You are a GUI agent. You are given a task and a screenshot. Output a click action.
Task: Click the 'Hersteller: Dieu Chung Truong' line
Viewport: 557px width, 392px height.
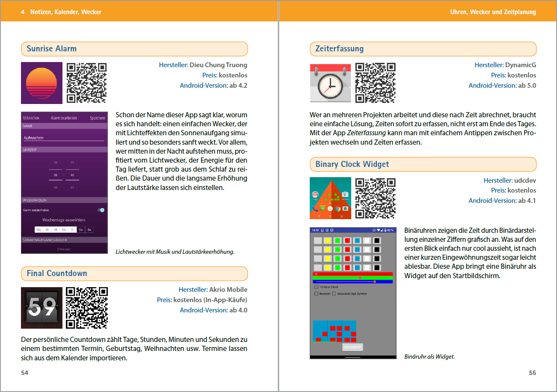click(x=203, y=65)
